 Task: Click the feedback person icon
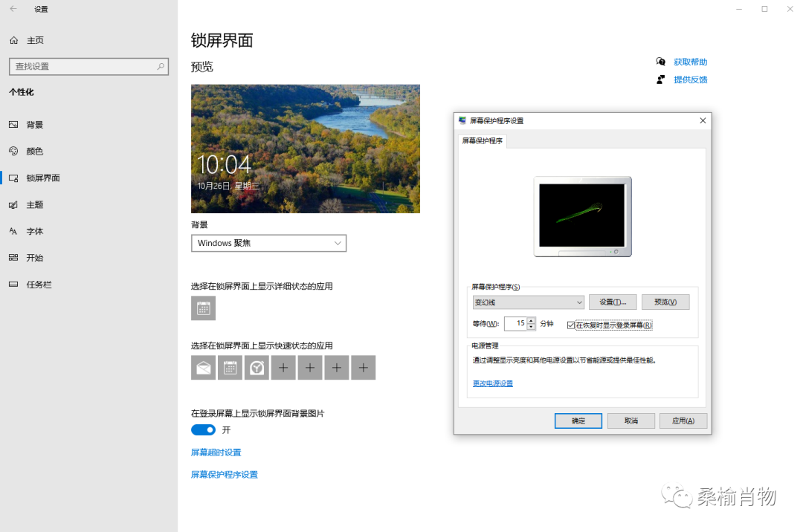(x=661, y=80)
